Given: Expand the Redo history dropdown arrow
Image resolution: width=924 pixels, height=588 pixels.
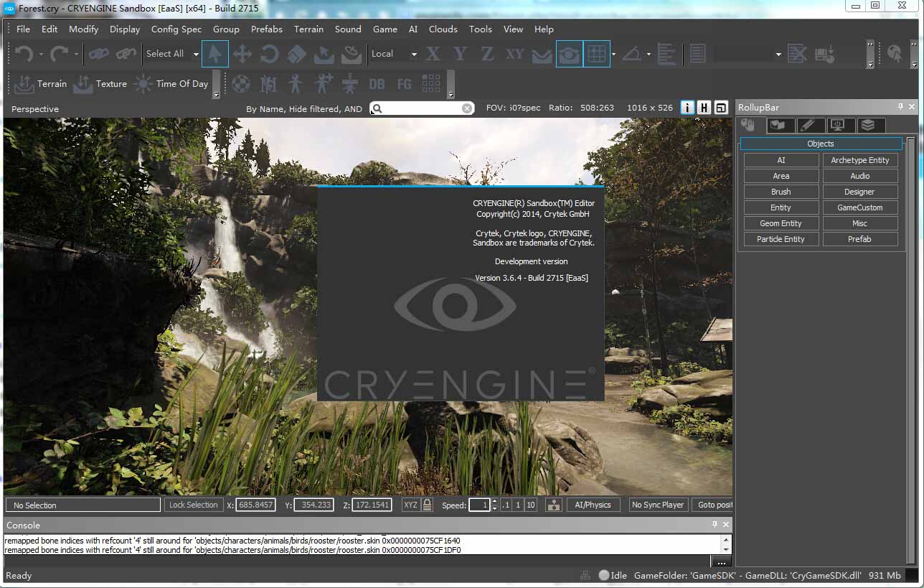Looking at the screenshot, I should (75, 55).
